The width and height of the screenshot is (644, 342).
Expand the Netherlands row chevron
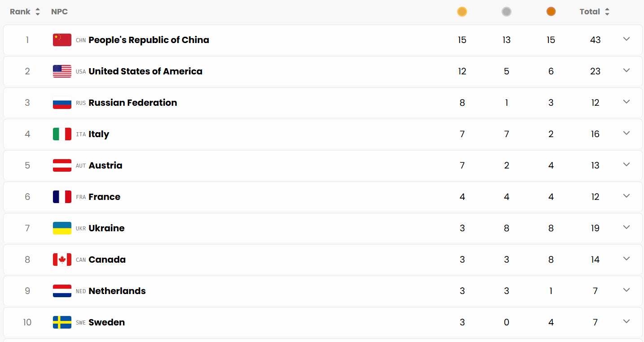(626, 290)
